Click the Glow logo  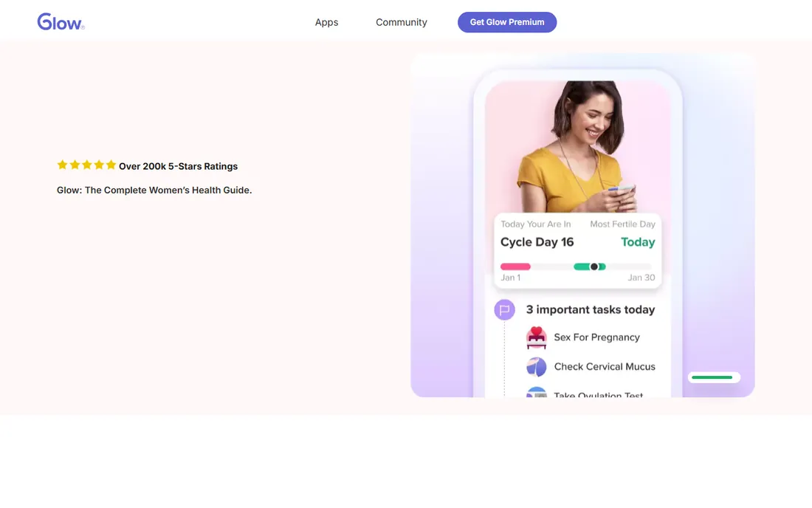point(61,21)
